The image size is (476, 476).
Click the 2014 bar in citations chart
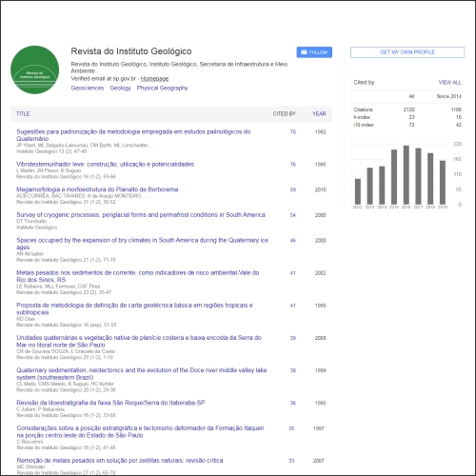click(382, 186)
